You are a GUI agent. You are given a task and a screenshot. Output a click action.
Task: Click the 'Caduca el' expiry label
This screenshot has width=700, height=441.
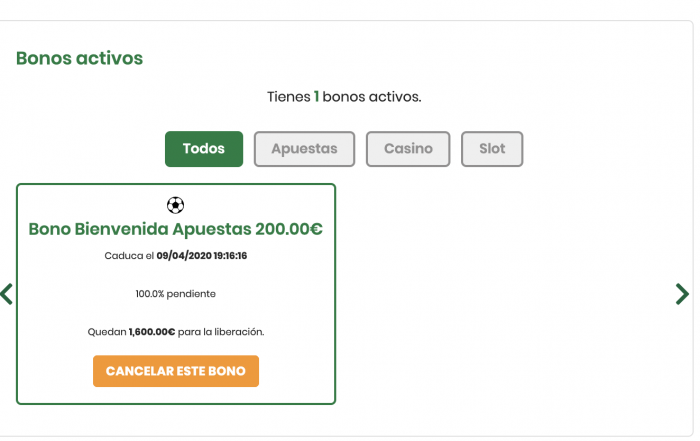[x=129, y=256]
